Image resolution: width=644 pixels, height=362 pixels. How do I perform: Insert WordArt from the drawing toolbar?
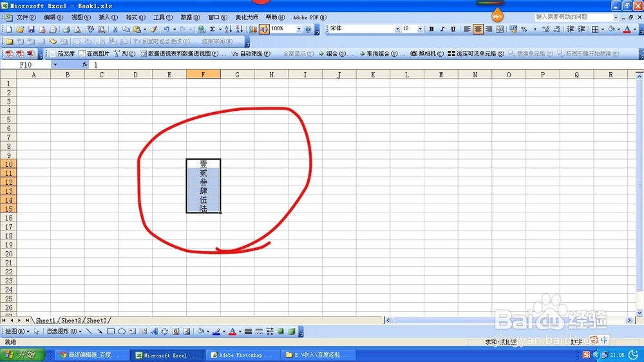click(x=154, y=332)
